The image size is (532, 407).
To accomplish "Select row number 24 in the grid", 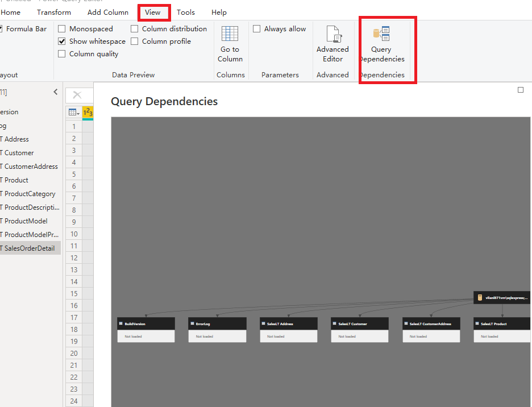I will click(x=74, y=401).
